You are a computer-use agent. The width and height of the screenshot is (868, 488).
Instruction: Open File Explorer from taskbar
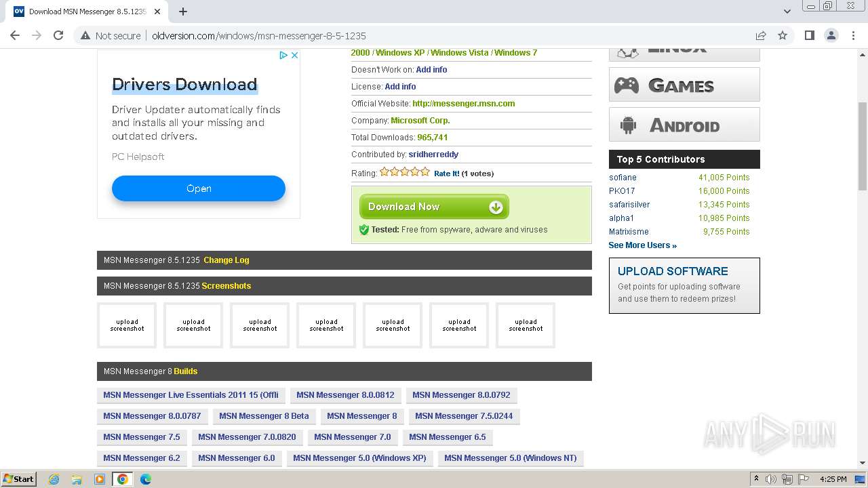click(x=77, y=479)
